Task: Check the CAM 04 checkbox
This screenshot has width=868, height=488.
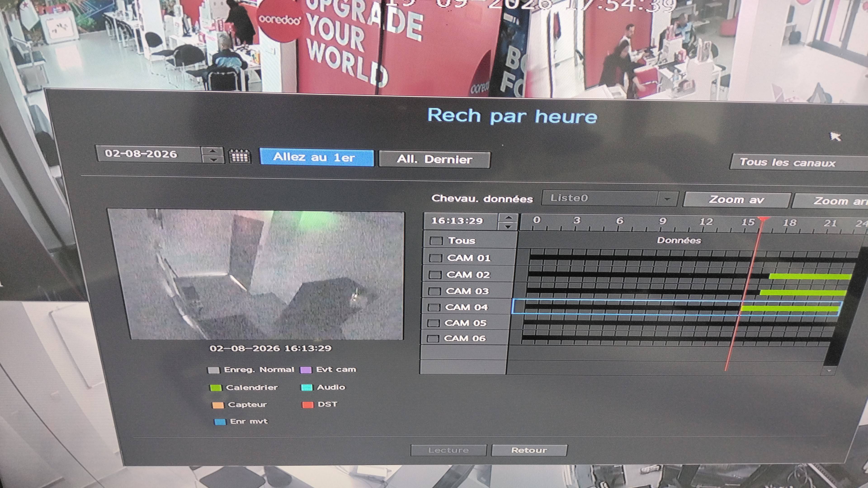Action: 434,307
